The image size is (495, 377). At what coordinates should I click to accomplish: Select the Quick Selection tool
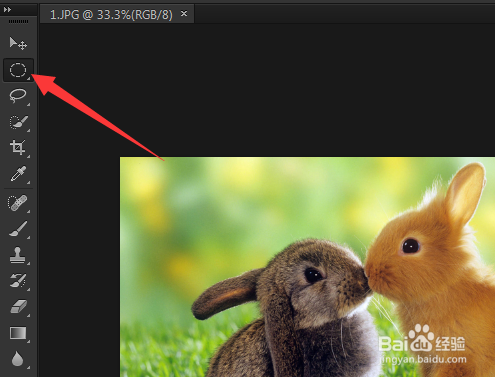pyautogui.click(x=18, y=122)
